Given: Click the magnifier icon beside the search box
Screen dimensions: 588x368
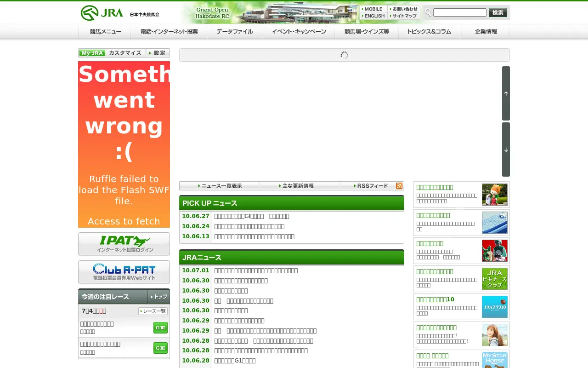Looking at the screenshot, I should click(428, 12).
